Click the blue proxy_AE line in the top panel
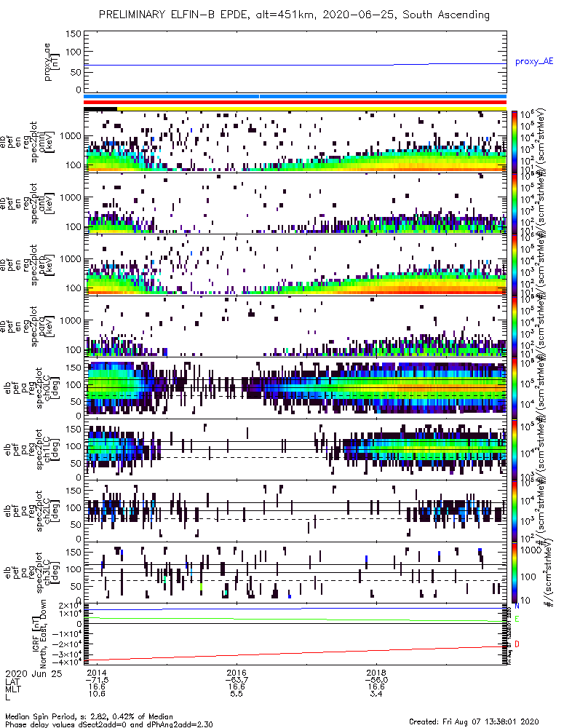Image resolution: width=564 pixels, height=728 pixels. pyautogui.click(x=295, y=65)
